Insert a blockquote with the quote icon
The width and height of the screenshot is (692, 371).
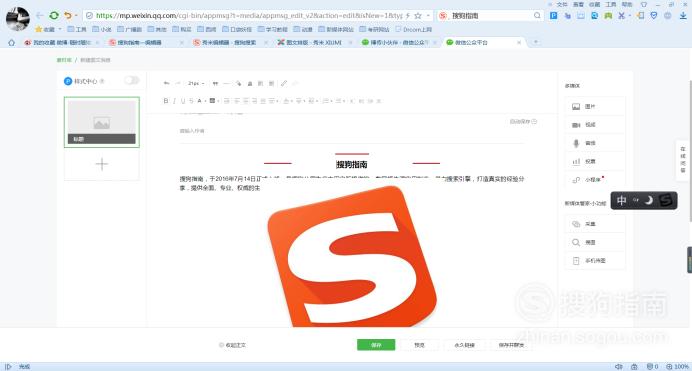(x=215, y=83)
